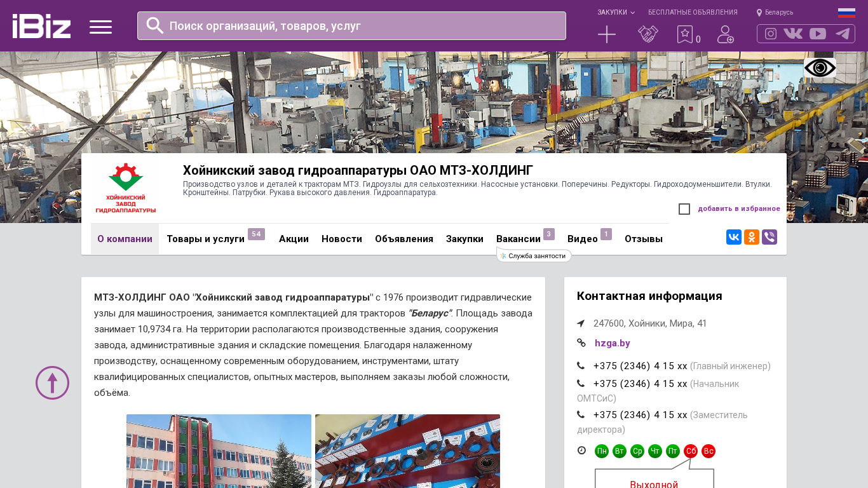This screenshot has height=488, width=868.
Task: Open the Instagram icon in header
Action: pyautogui.click(x=771, y=34)
